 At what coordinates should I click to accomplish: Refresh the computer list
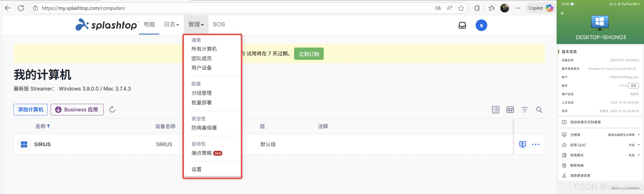point(112,109)
